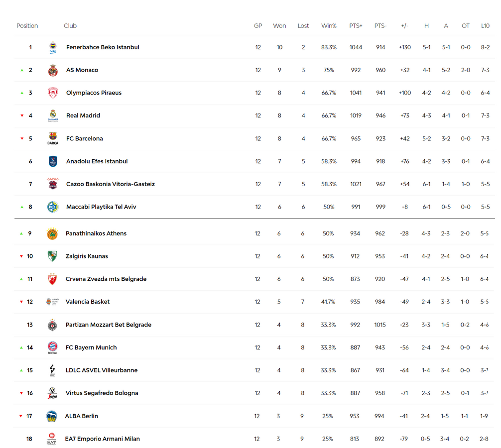The height and width of the screenshot is (448, 501).
Task: Click the Fenerbahce Beko Istanbul club logo
Action: [x=53, y=47]
